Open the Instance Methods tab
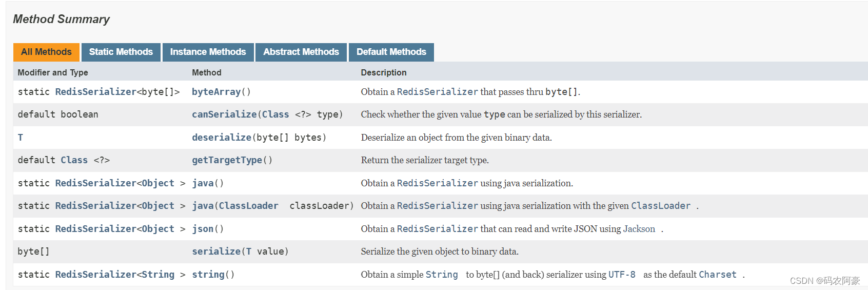 point(208,52)
